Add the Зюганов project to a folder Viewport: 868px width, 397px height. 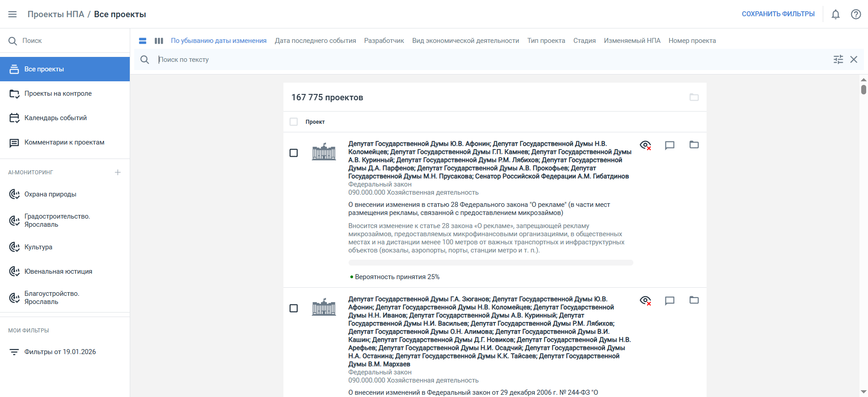tap(694, 300)
